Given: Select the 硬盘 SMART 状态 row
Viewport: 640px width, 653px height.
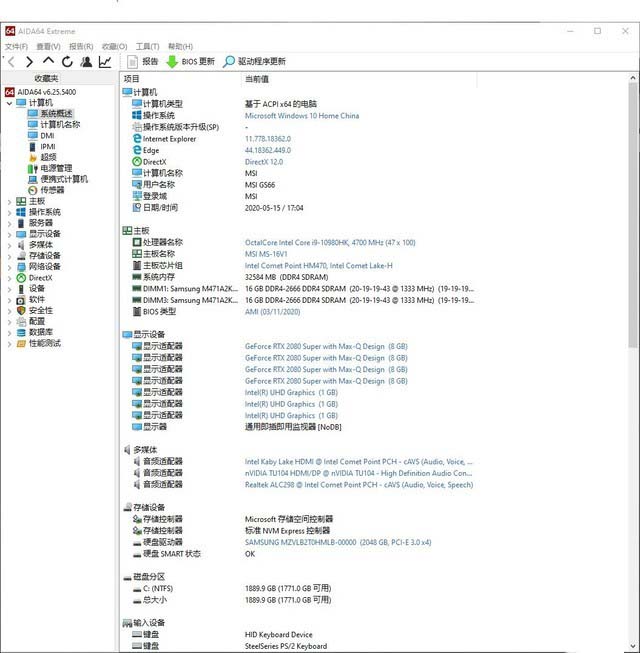Looking at the screenshot, I should point(194,554).
